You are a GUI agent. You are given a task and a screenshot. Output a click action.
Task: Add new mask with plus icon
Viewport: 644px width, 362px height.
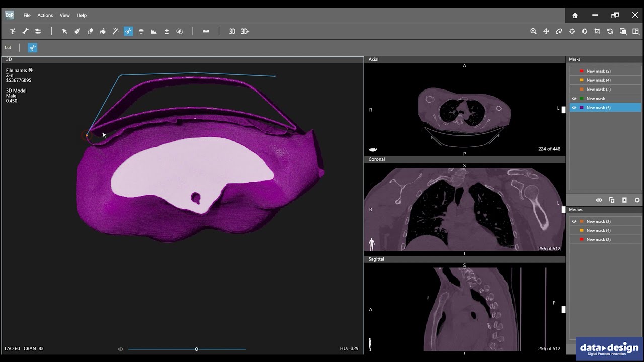tap(624, 200)
